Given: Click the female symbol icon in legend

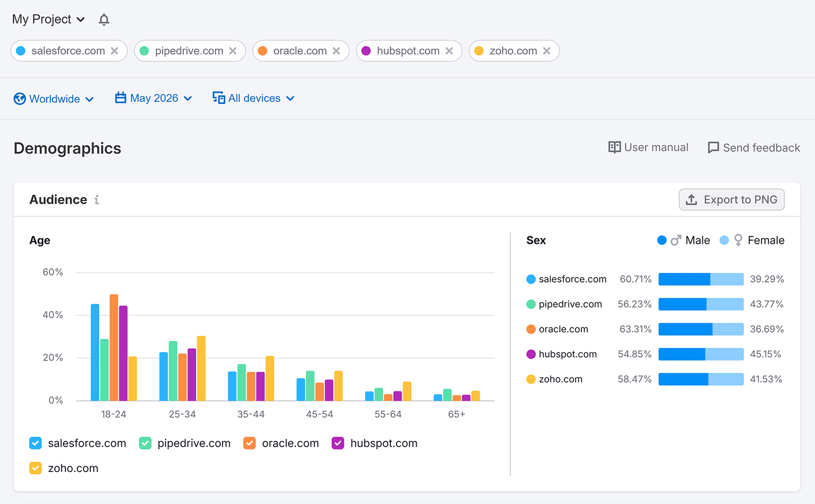Looking at the screenshot, I should [738, 240].
